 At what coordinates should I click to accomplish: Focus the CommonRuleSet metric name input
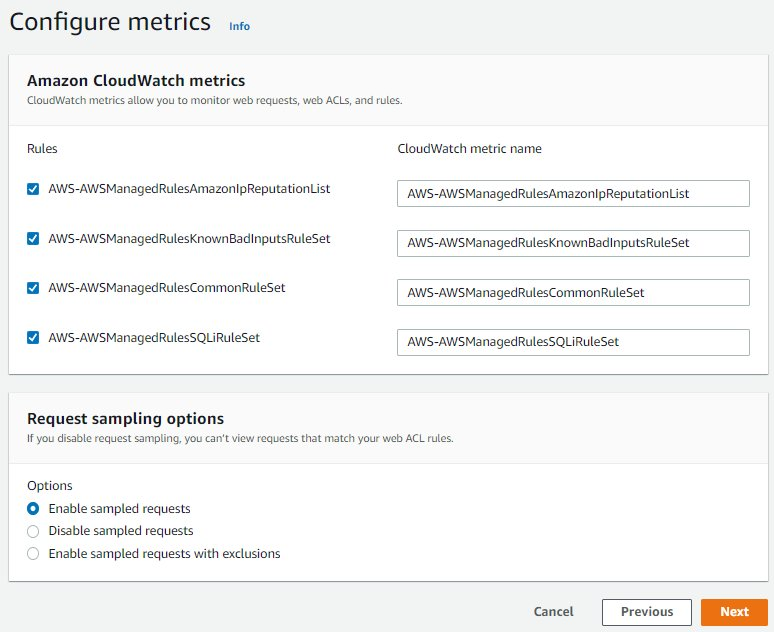(x=572, y=292)
